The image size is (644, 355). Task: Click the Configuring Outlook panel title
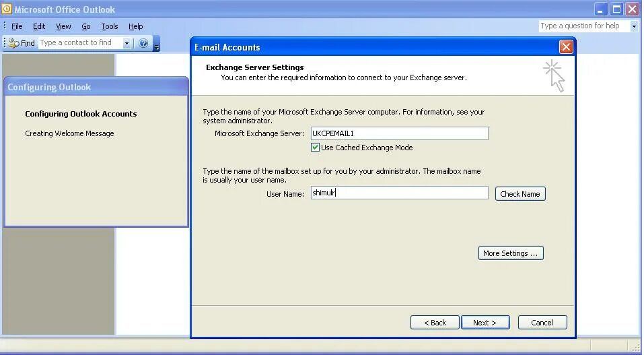[x=49, y=87]
